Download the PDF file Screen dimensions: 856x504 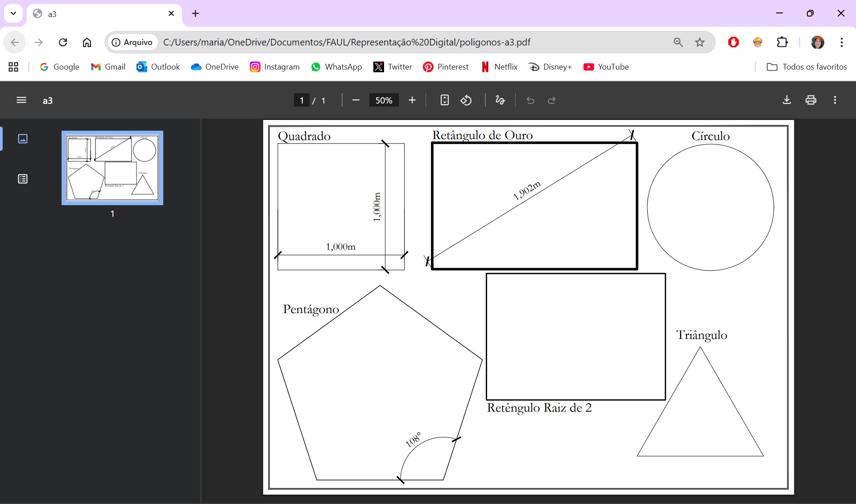click(x=787, y=100)
